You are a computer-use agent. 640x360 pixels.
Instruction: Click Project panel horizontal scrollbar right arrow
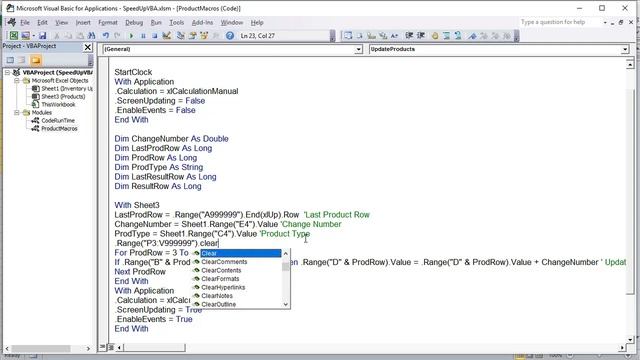88,349
